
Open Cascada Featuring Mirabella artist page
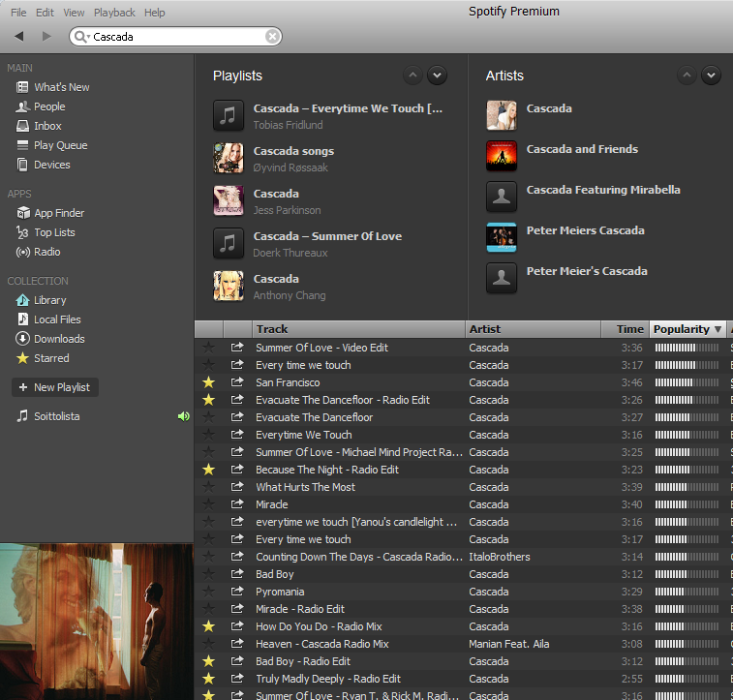point(603,190)
